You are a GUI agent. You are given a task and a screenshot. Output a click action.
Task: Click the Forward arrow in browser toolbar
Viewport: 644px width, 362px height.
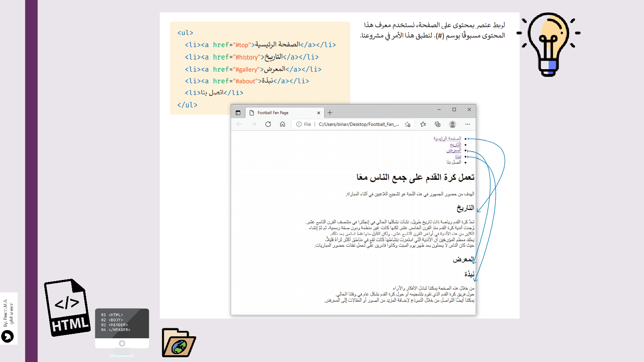(x=254, y=124)
